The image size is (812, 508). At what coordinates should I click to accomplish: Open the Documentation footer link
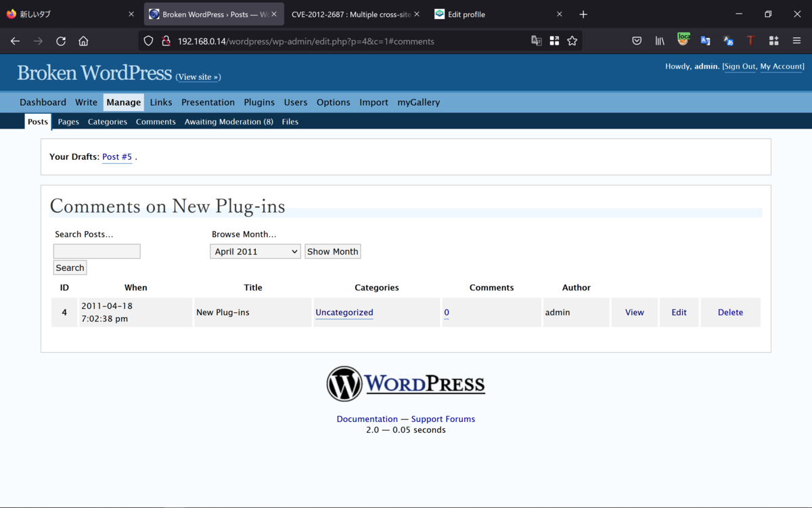(x=367, y=419)
